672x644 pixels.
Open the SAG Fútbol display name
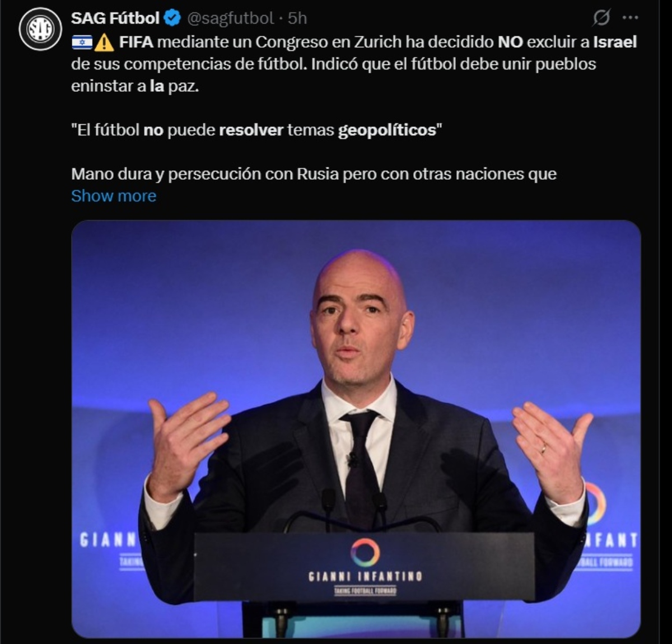tap(115, 18)
